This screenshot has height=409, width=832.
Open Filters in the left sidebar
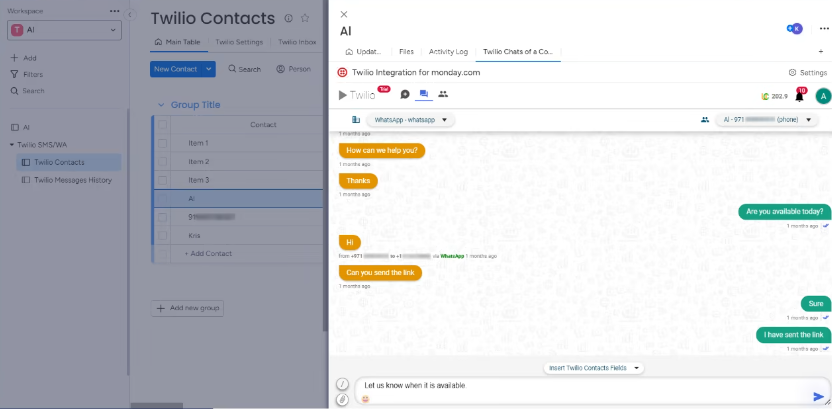[27, 74]
